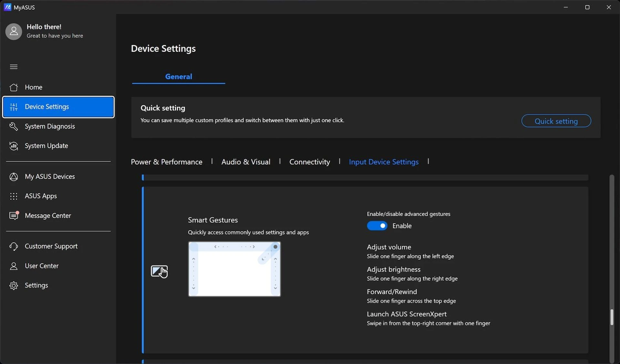This screenshot has width=620, height=364.
Task: Click the vertical scrollbar thumb
Action: [x=612, y=317]
